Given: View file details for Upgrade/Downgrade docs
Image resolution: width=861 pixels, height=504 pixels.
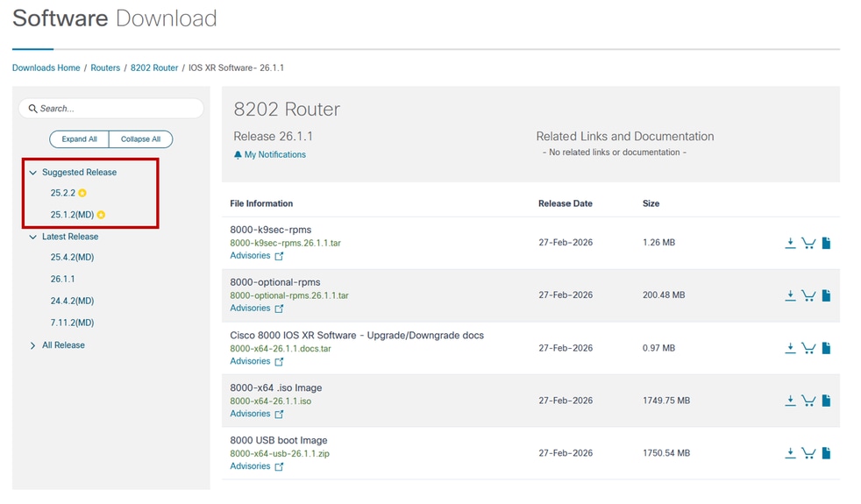Looking at the screenshot, I should [827, 349].
